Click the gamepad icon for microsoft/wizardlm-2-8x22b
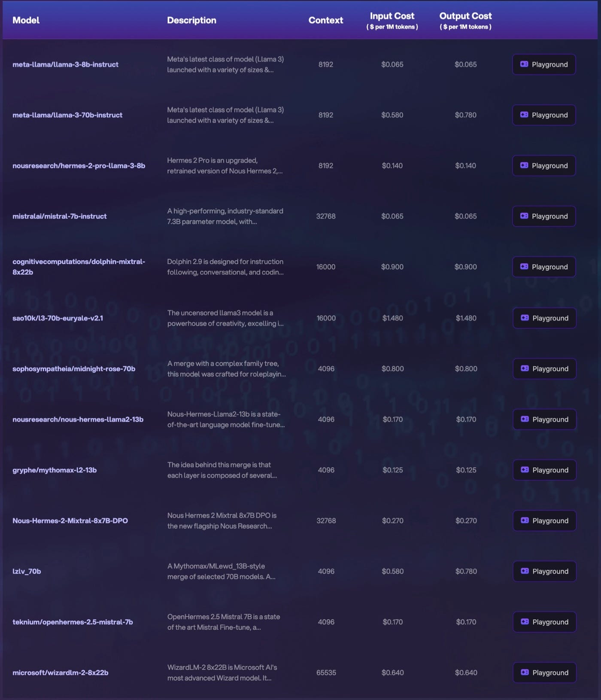This screenshot has height=700, width=601. [x=525, y=673]
